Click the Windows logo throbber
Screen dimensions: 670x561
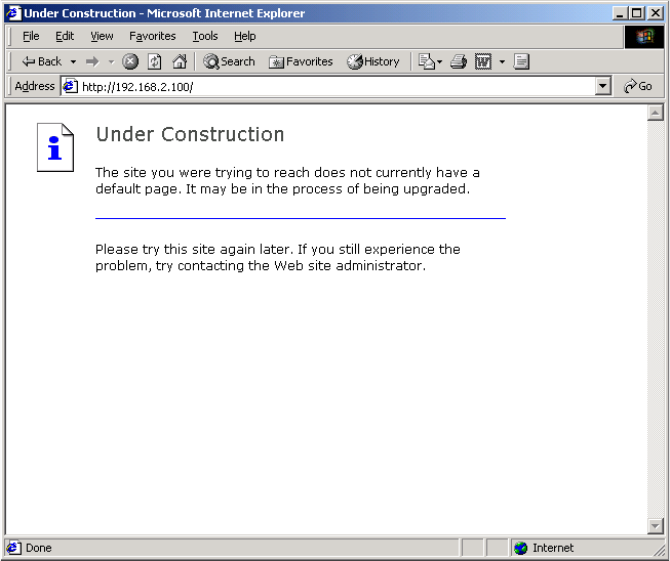point(644,37)
